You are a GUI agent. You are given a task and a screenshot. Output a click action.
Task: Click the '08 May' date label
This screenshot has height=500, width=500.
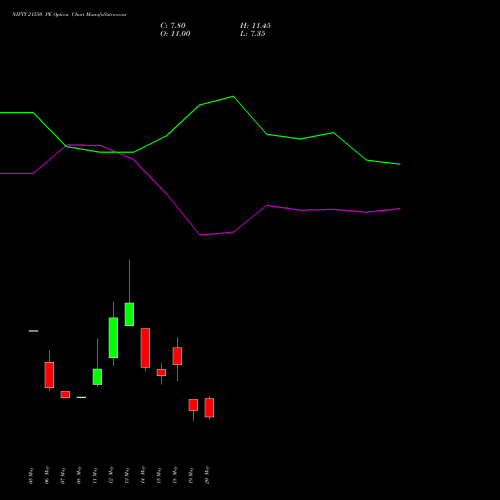79,475
